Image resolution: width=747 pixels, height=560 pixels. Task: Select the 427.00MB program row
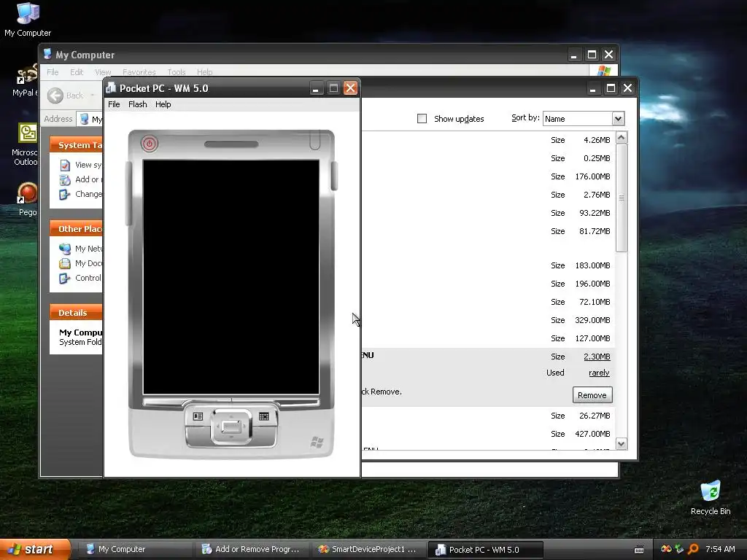[488, 434]
